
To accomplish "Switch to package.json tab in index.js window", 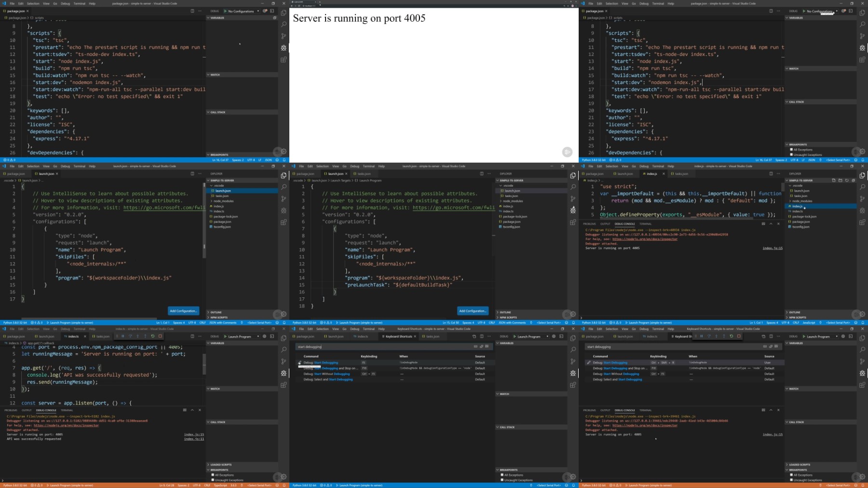I will click(595, 174).
